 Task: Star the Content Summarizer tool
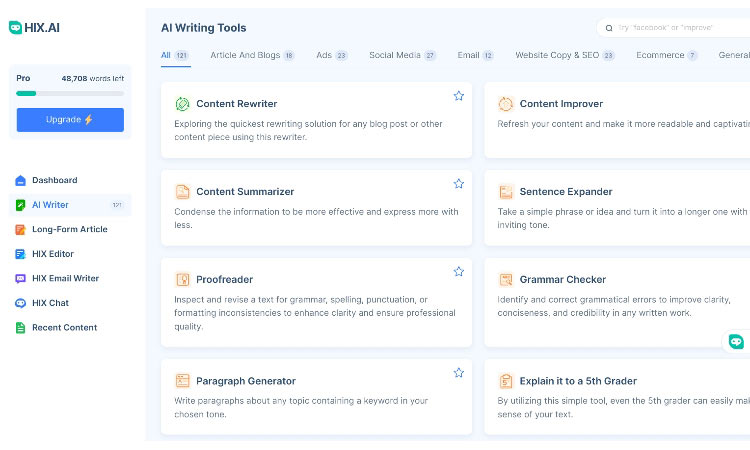[459, 184]
